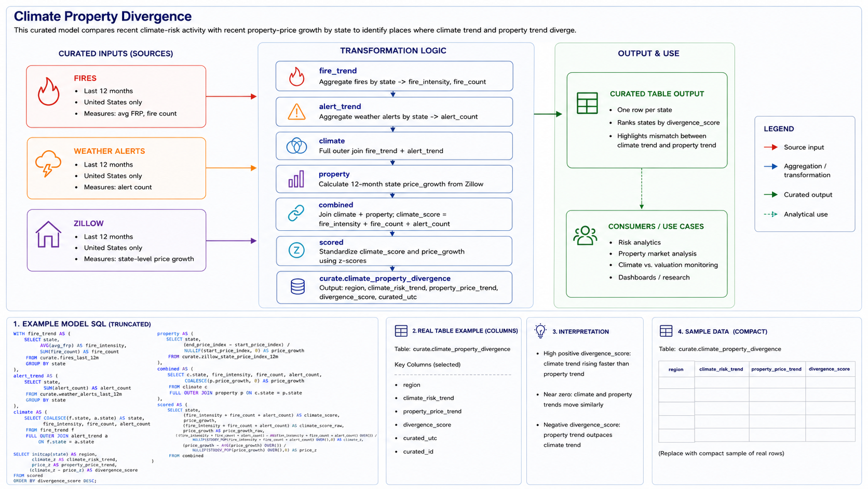
Task: Select the blue Aggregation arrow in legend
Action: pos(771,167)
